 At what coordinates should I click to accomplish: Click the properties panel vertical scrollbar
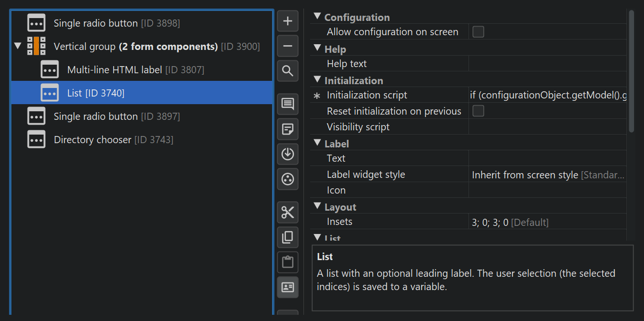[x=631, y=71]
